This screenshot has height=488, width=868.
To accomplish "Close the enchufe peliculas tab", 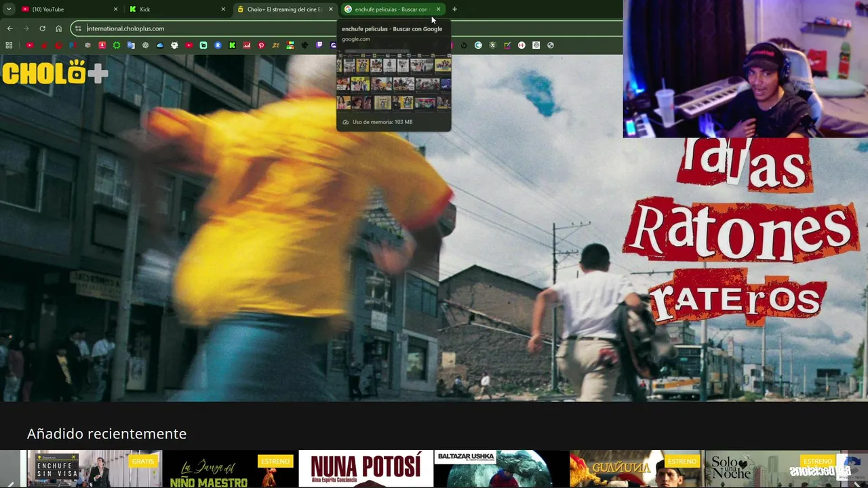I will tap(439, 9).
